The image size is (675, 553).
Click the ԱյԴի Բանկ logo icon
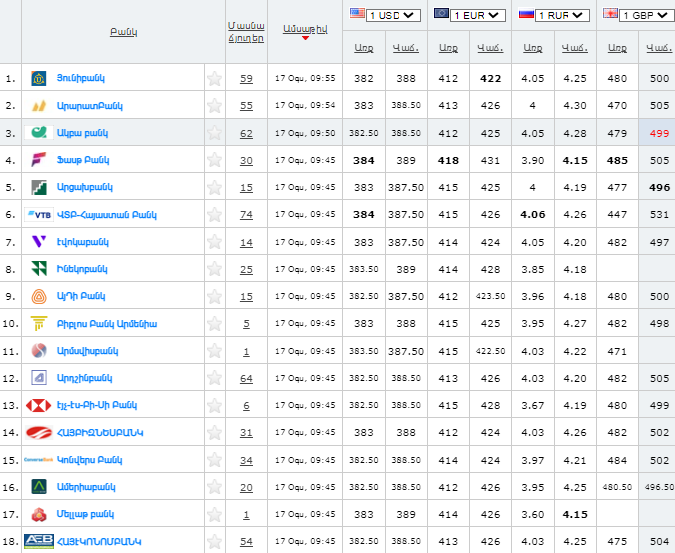click(x=39, y=296)
